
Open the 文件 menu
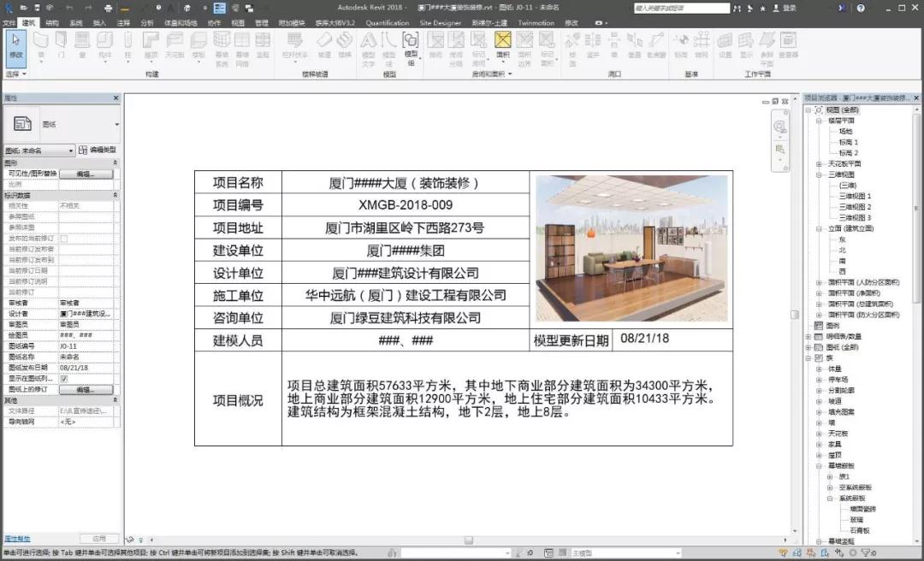click(9, 23)
